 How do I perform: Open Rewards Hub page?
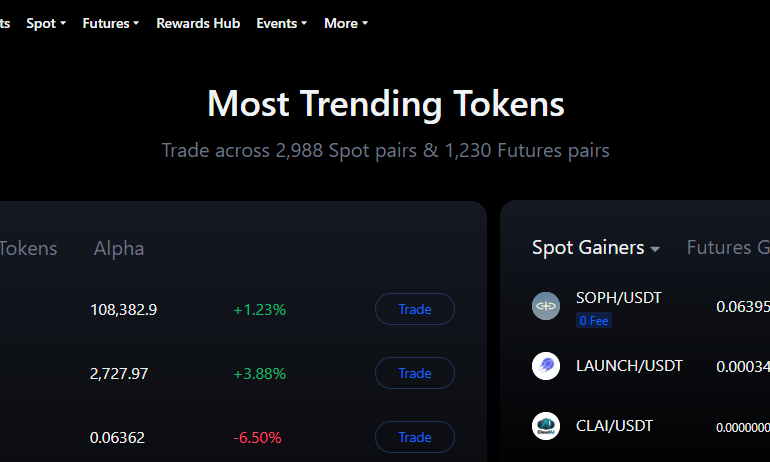[198, 24]
